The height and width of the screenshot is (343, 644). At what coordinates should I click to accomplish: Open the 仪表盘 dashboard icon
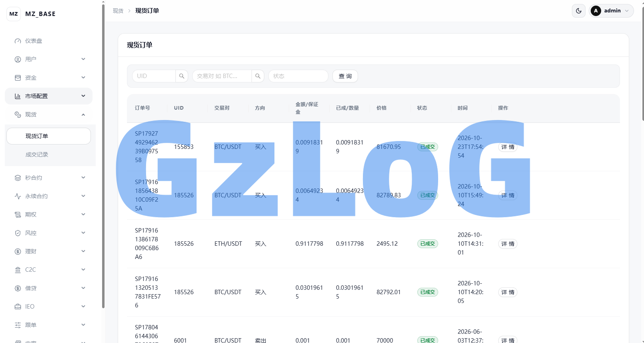coord(18,41)
